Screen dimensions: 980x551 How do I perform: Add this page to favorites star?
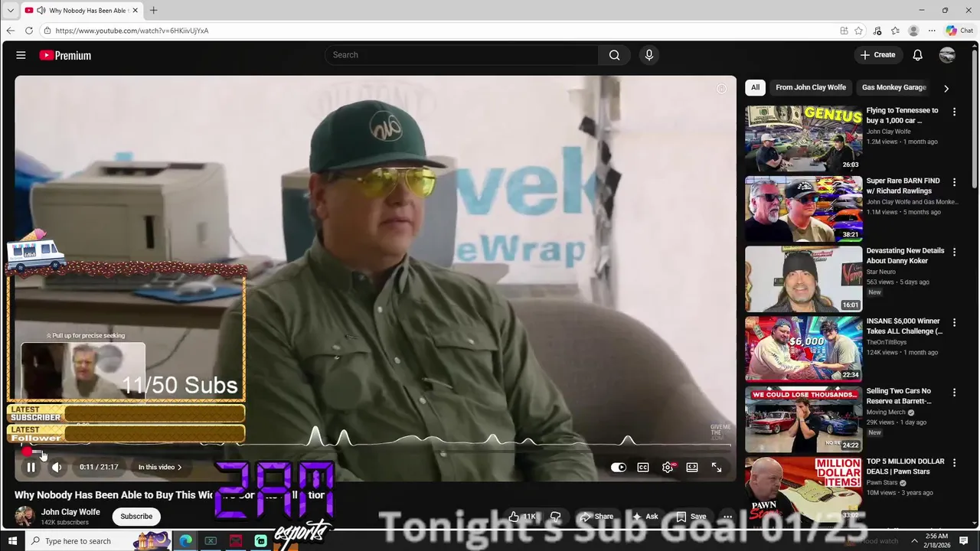click(858, 31)
